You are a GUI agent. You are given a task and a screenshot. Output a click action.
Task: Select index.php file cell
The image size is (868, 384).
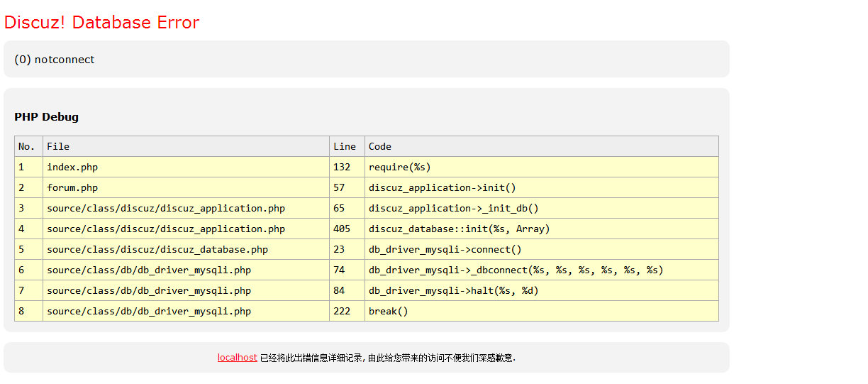[186, 167]
